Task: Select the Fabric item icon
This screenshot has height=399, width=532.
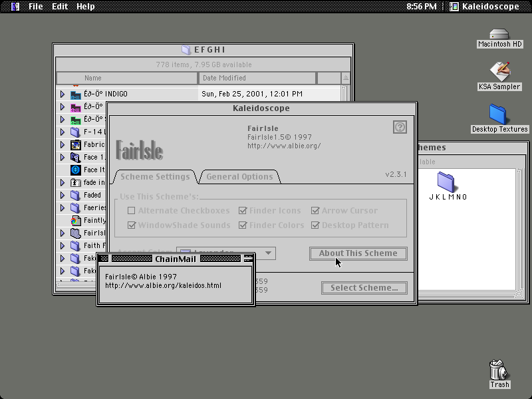Action: point(75,145)
